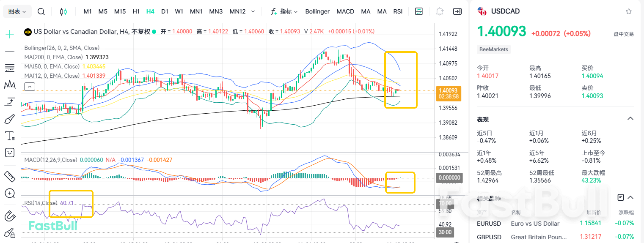Switch to the D1 timeframe

(x=165, y=11)
